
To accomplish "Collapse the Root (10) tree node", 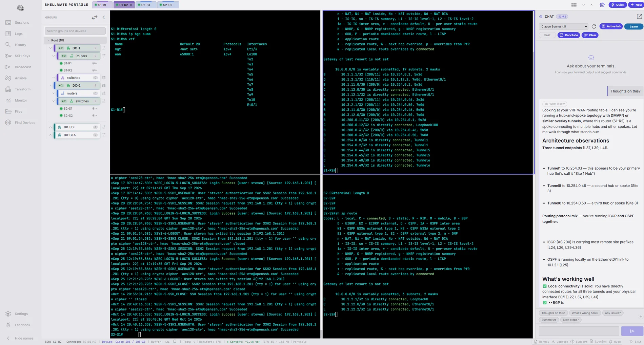I will pos(48,40).
